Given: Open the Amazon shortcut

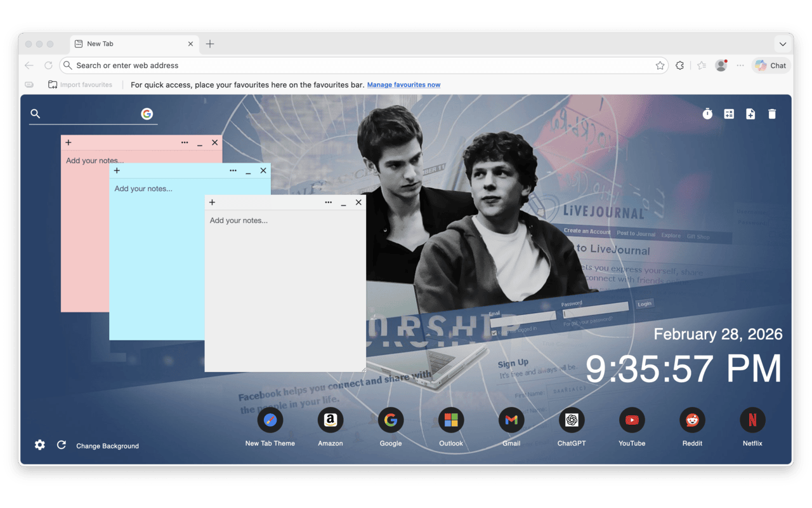Looking at the screenshot, I should click(331, 420).
